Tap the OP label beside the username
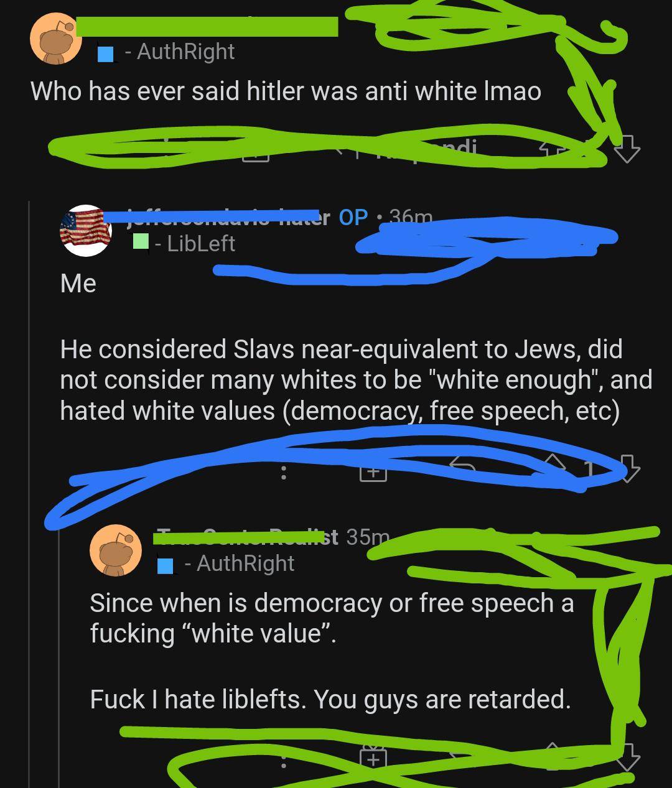The width and height of the screenshot is (672, 788). coord(353,217)
